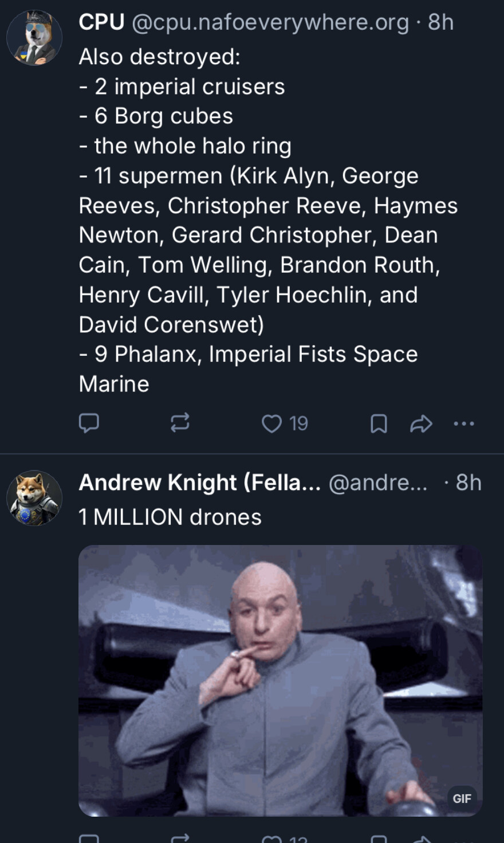Viewport: 504px width, 843px height.
Task: Repost CPU's "Also destroyed" post
Action: point(180,424)
